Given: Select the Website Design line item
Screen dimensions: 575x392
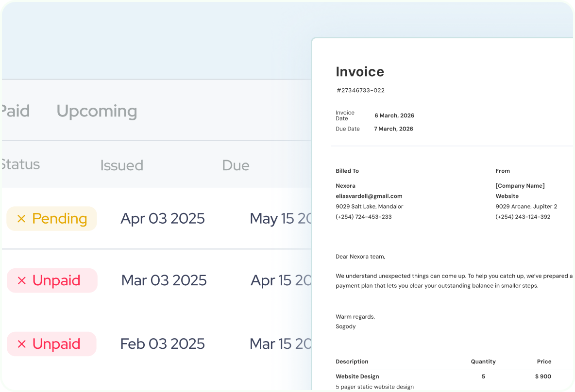Looking at the screenshot, I should point(357,376).
